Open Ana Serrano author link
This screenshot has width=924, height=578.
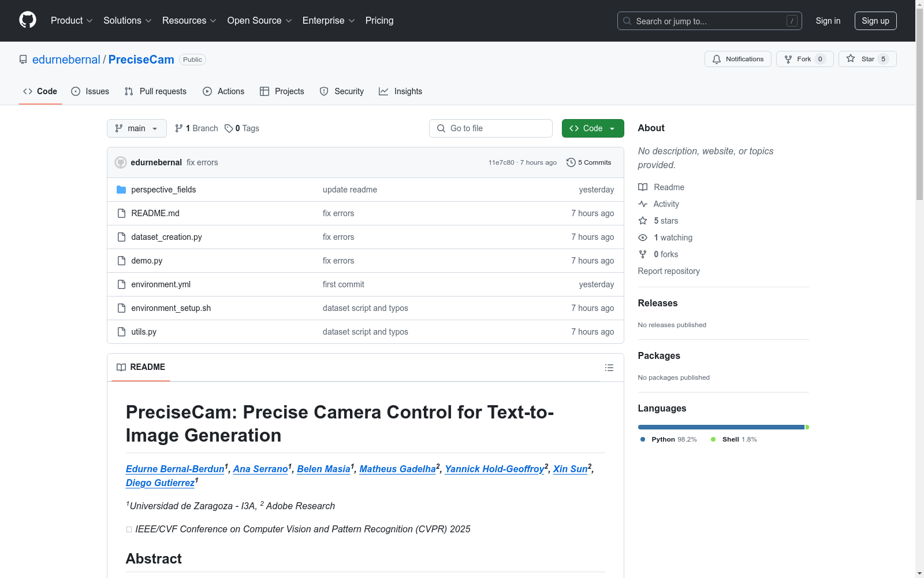click(x=260, y=469)
